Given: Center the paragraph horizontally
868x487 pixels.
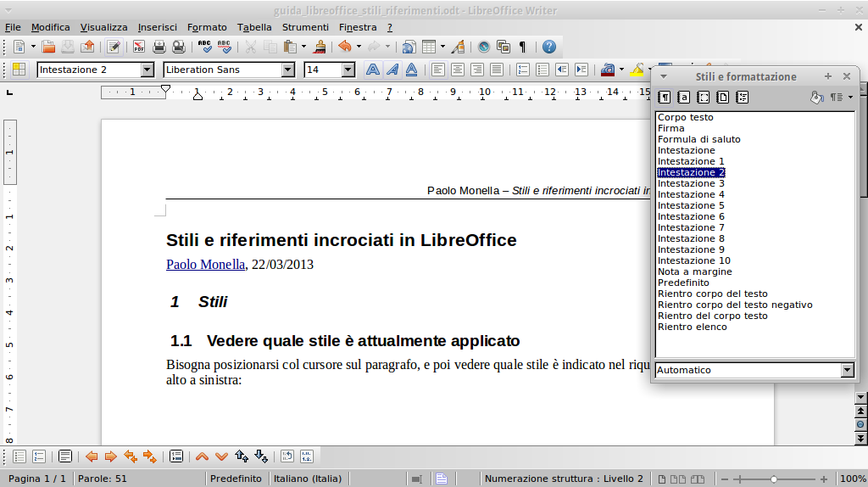Looking at the screenshot, I should pyautogui.click(x=457, y=70).
